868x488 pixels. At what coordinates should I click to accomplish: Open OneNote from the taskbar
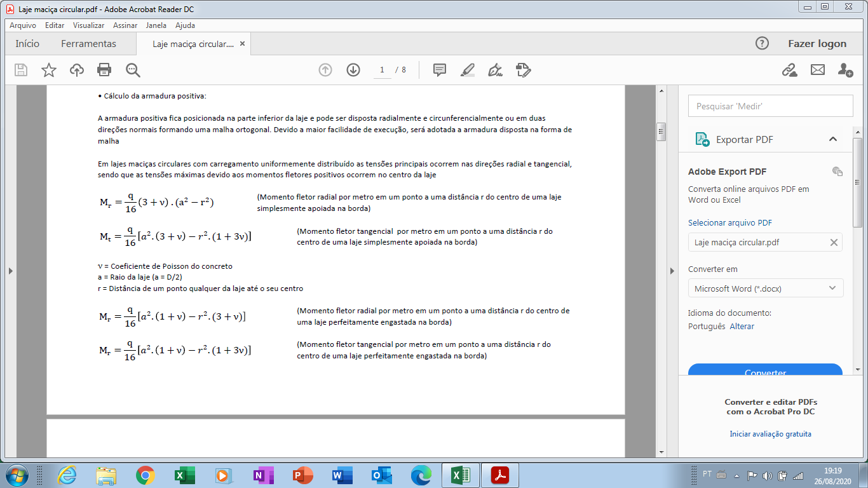263,475
